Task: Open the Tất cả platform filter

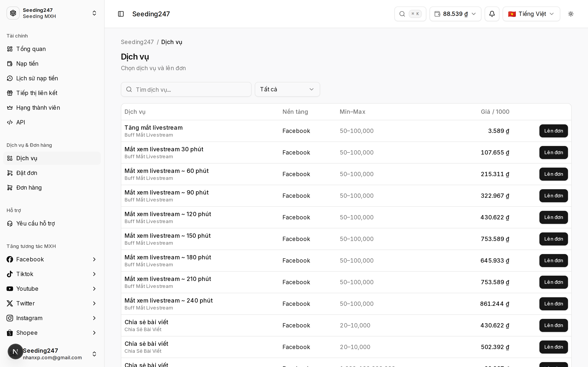Action: [x=287, y=89]
